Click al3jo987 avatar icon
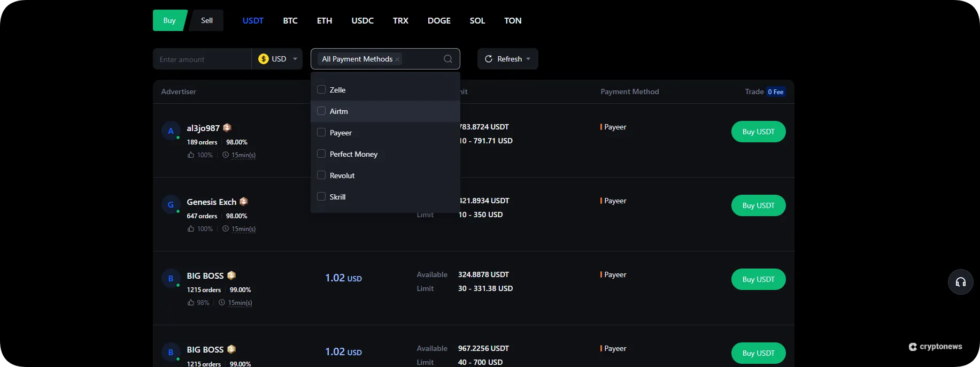 [171, 131]
